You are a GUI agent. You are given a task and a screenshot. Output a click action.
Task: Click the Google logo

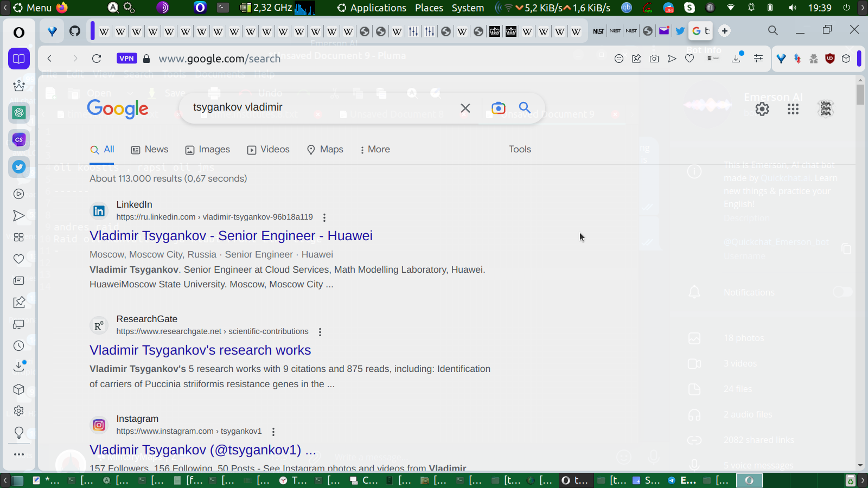[118, 109]
